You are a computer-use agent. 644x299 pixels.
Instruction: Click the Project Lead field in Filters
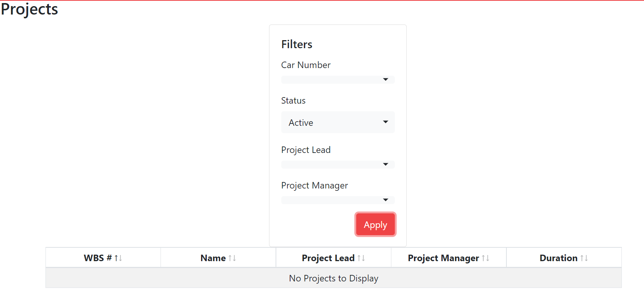pos(306,149)
